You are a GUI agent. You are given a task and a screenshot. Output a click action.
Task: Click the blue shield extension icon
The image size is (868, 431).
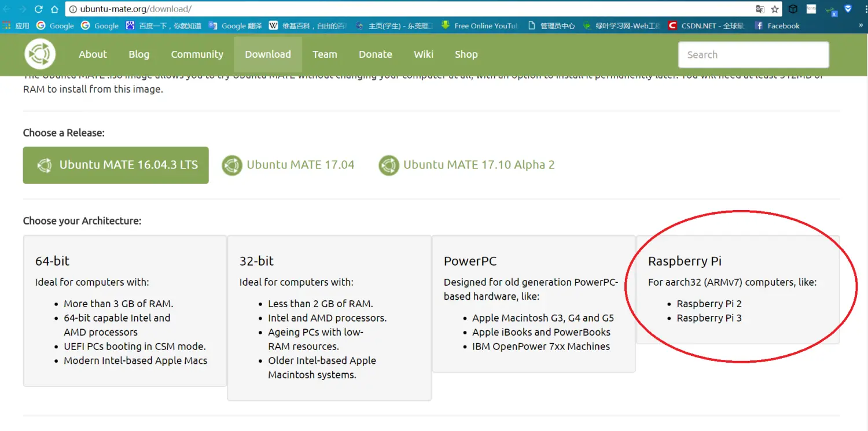(x=848, y=9)
